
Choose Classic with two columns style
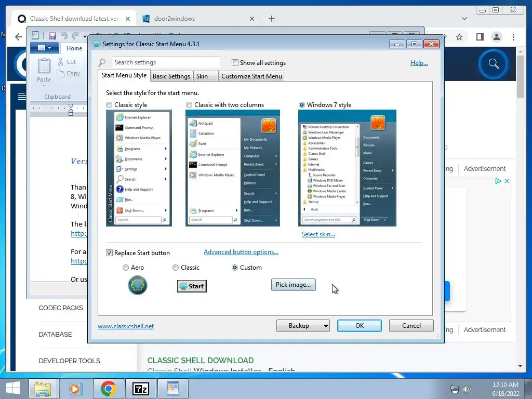(189, 105)
